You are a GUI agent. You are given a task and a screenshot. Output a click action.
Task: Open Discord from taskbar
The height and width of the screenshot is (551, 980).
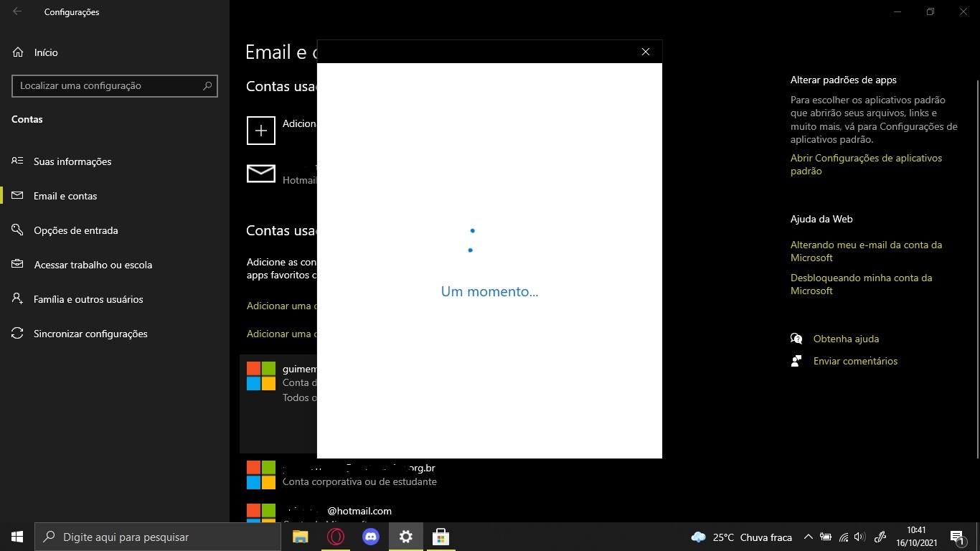(370, 537)
